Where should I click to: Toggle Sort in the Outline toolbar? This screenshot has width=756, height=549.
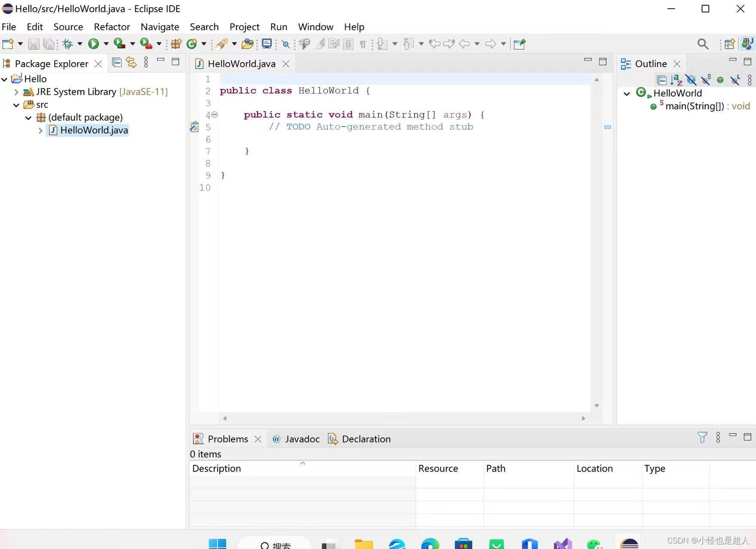676,80
